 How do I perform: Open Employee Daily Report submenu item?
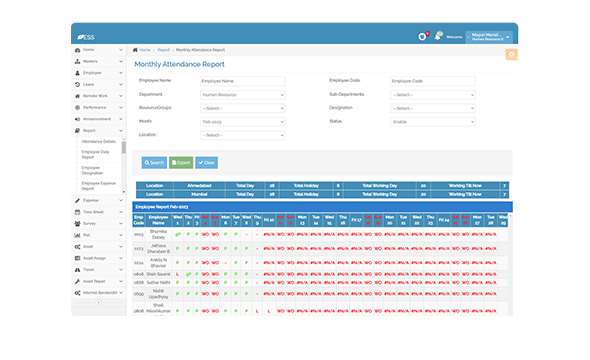96,154
